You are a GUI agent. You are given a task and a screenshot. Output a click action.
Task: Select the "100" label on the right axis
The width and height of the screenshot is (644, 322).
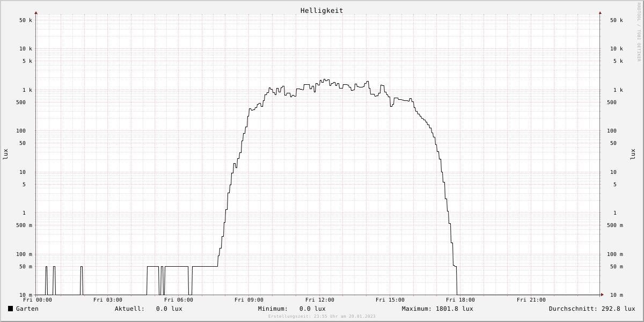[612, 131]
